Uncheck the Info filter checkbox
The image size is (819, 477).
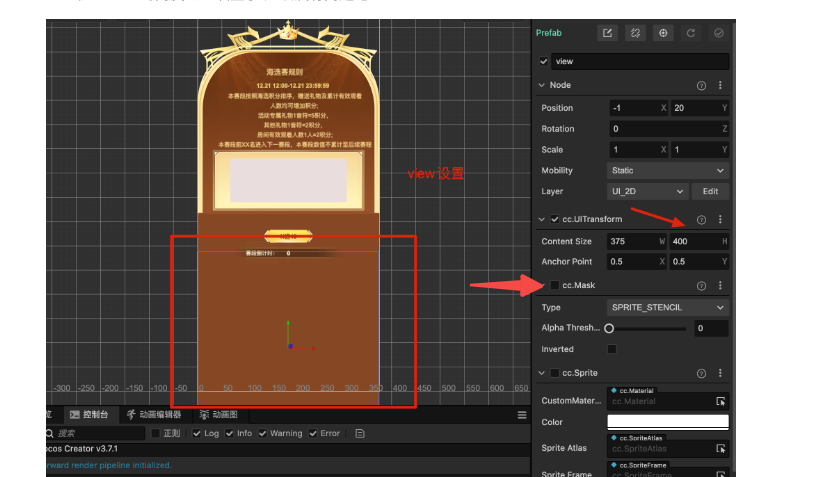229,434
